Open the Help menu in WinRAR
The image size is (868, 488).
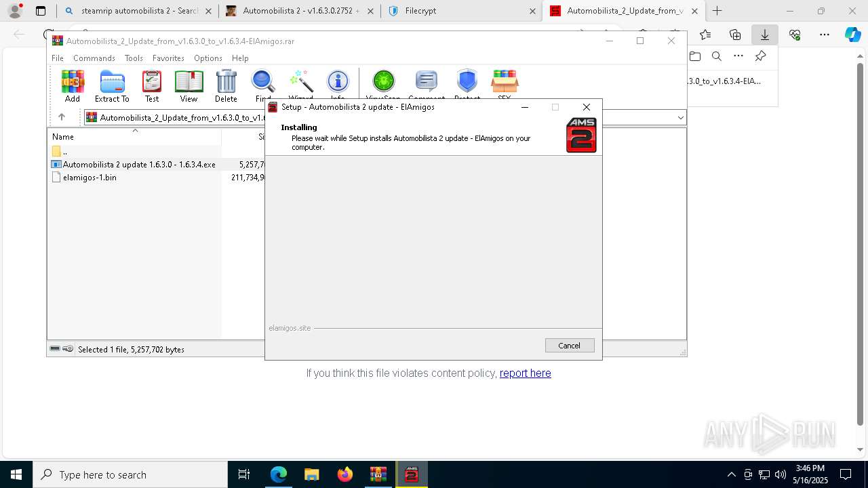click(x=240, y=58)
